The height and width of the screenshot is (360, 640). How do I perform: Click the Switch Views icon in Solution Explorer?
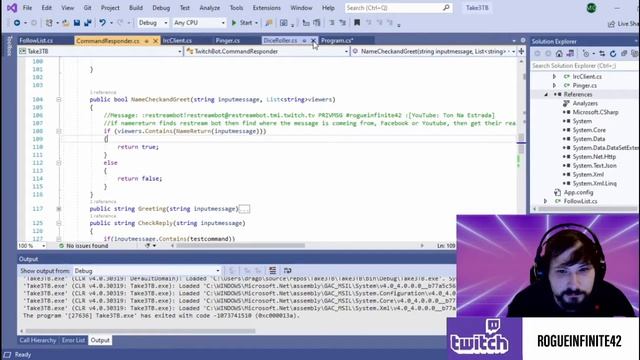click(570, 53)
